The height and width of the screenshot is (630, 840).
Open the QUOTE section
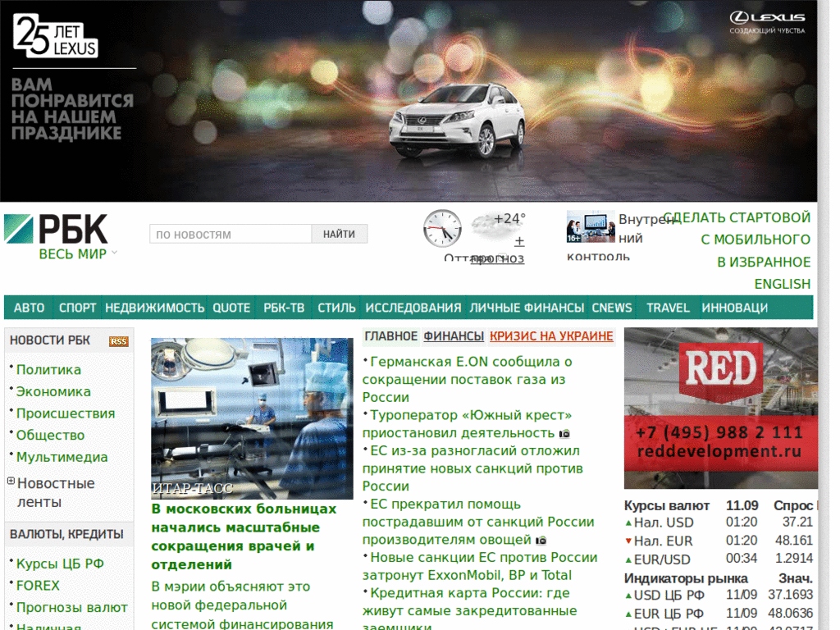(x=231, y=308)
